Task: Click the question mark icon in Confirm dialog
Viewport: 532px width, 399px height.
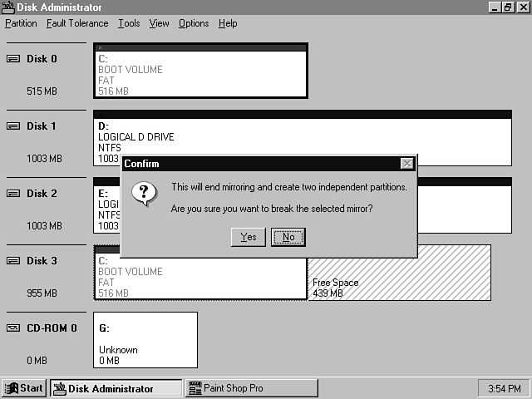Action: coord(145,194)
